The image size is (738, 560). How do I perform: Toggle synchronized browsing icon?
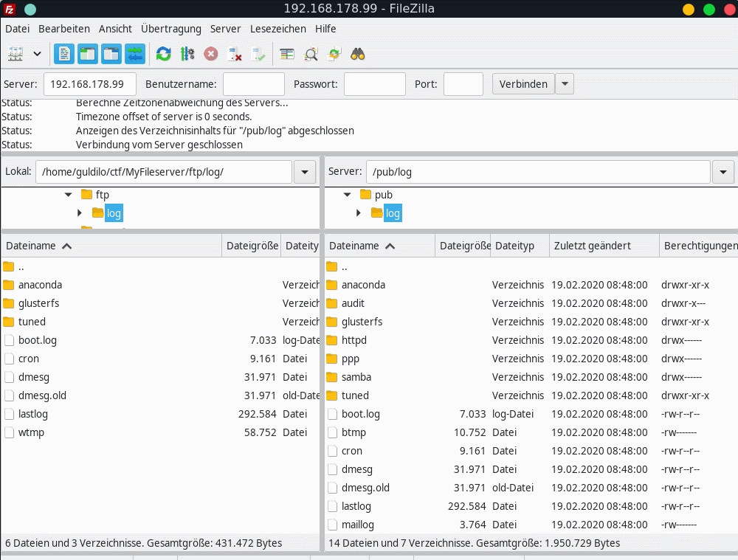pyautogui.click(x=334, y=54)
